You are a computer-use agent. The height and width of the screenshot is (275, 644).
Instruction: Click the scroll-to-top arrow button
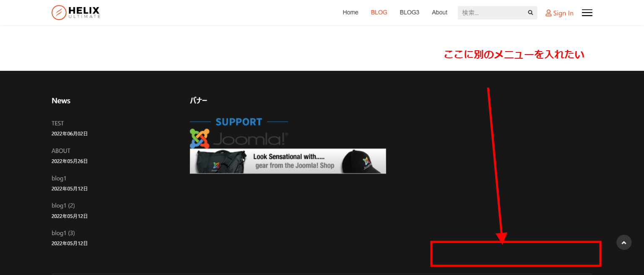[624, 242]
